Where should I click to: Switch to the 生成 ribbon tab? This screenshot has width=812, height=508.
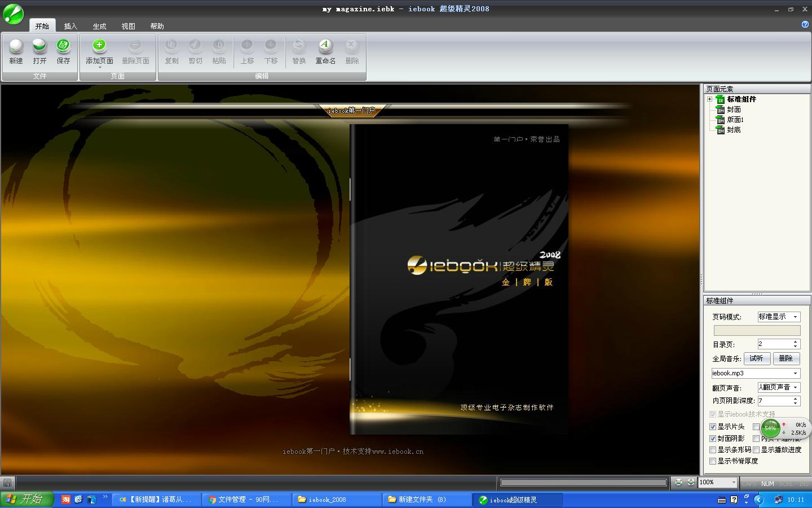point(99,26)
